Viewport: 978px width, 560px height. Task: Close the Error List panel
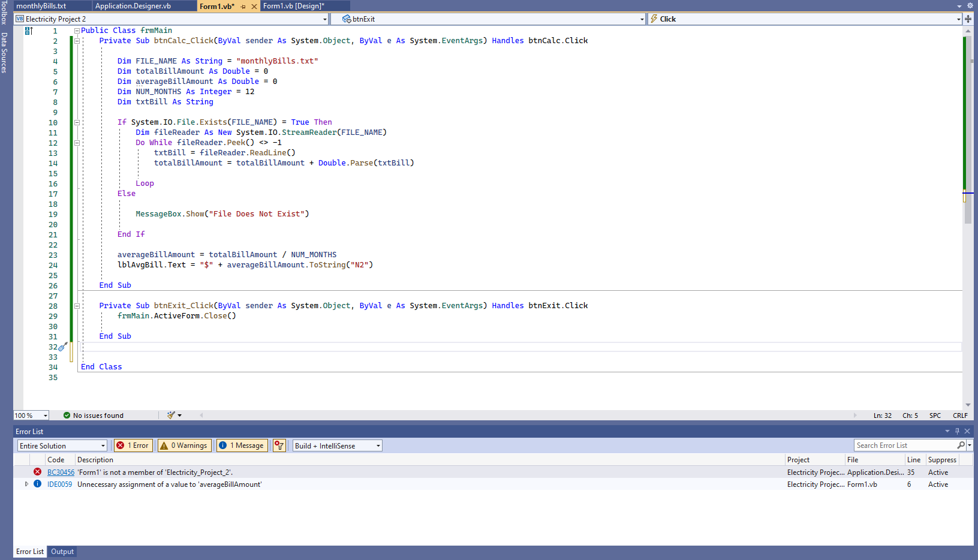[967, 431]
